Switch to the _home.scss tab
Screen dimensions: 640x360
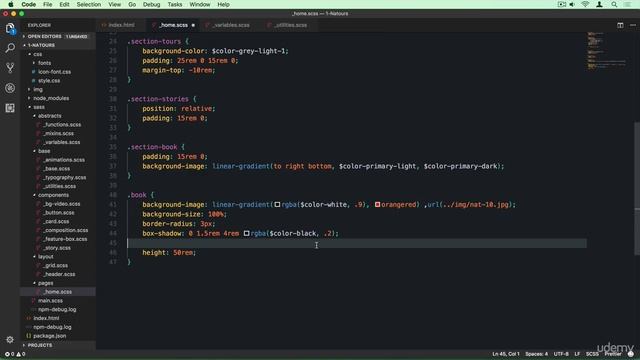pos(173,25)
